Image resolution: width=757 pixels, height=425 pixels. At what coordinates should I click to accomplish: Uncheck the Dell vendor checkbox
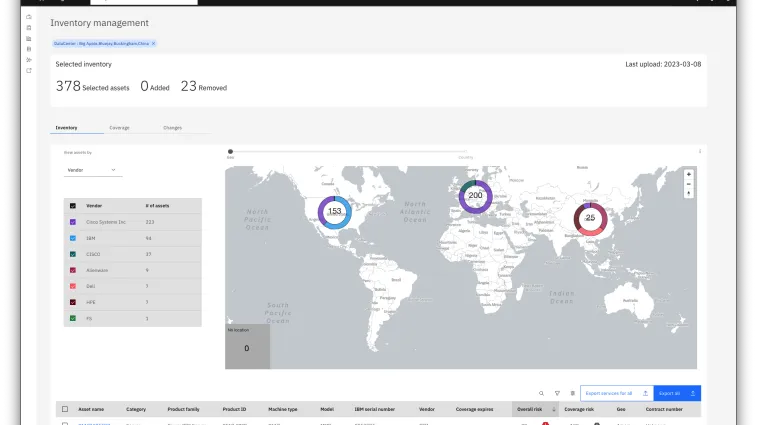pyautogui.click(x=73, y=286)
